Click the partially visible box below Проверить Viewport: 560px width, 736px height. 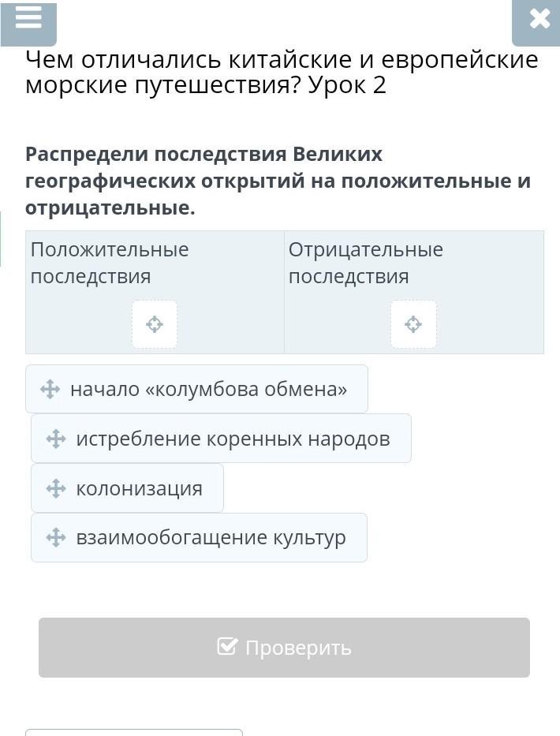coord(134,732)
